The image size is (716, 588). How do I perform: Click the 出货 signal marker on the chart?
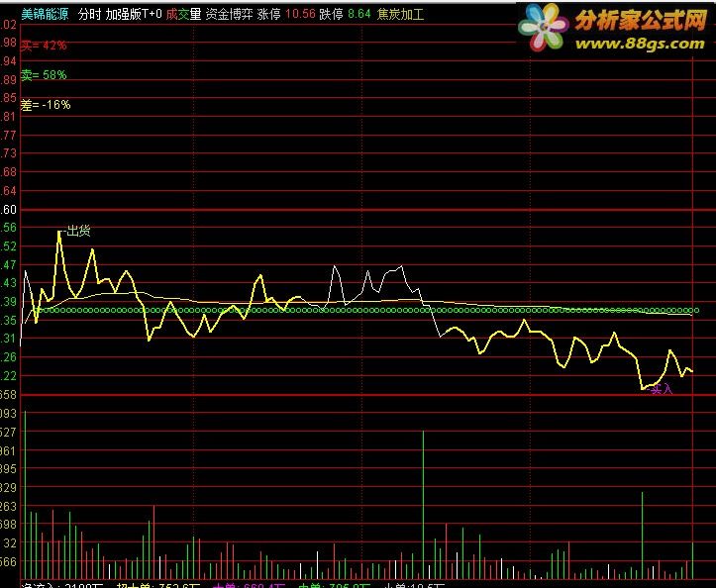click(78, 231)
